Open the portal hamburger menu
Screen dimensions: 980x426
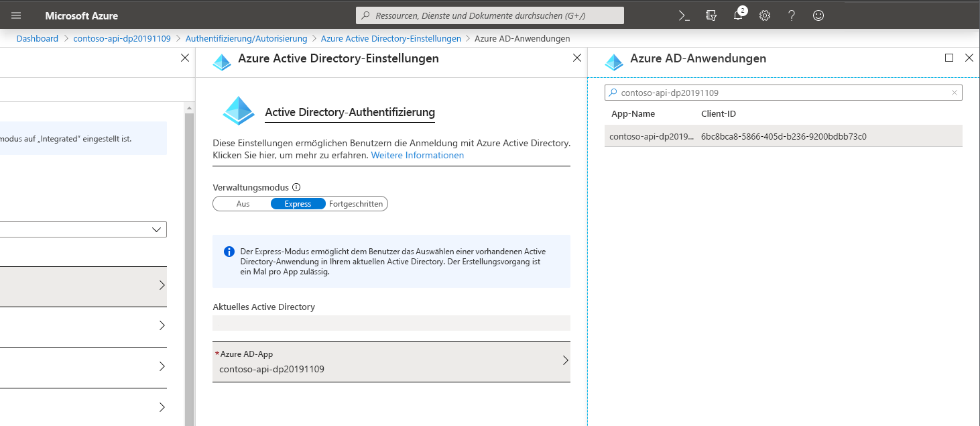tap(15, 15)
